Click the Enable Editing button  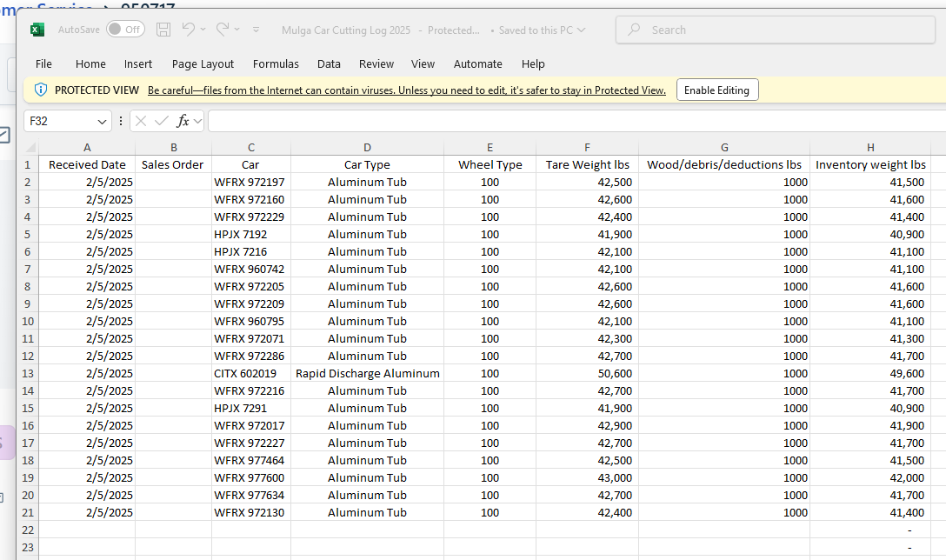716,90
